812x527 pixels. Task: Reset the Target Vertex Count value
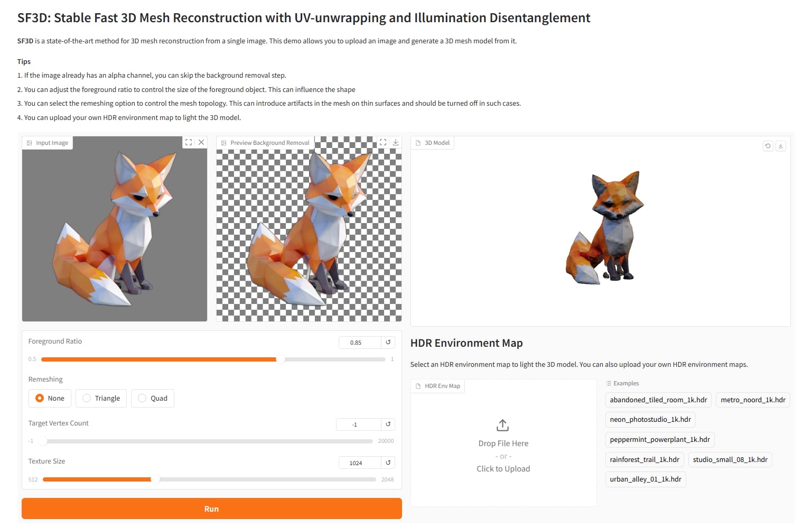tap(388, 424)
